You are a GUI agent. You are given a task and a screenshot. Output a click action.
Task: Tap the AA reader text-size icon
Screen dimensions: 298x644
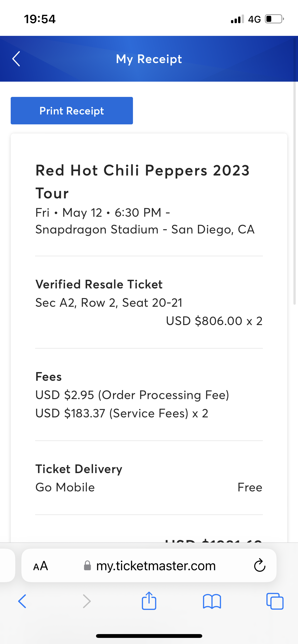point(40,566)
